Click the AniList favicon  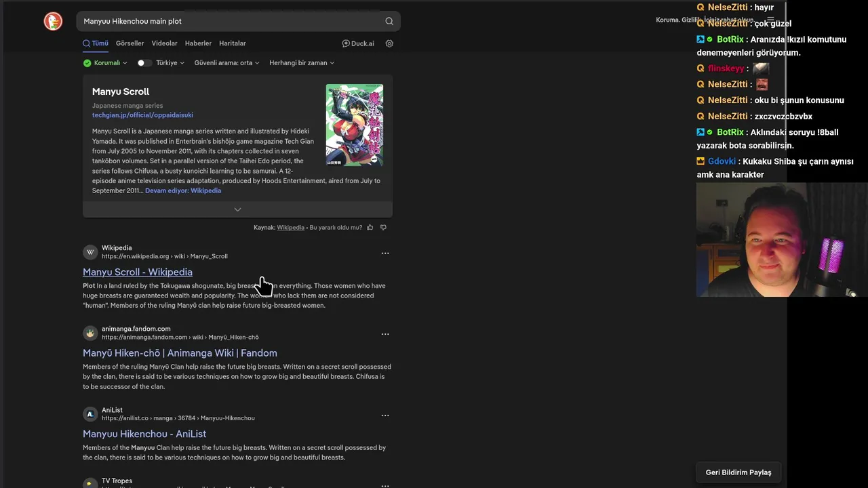90,414
